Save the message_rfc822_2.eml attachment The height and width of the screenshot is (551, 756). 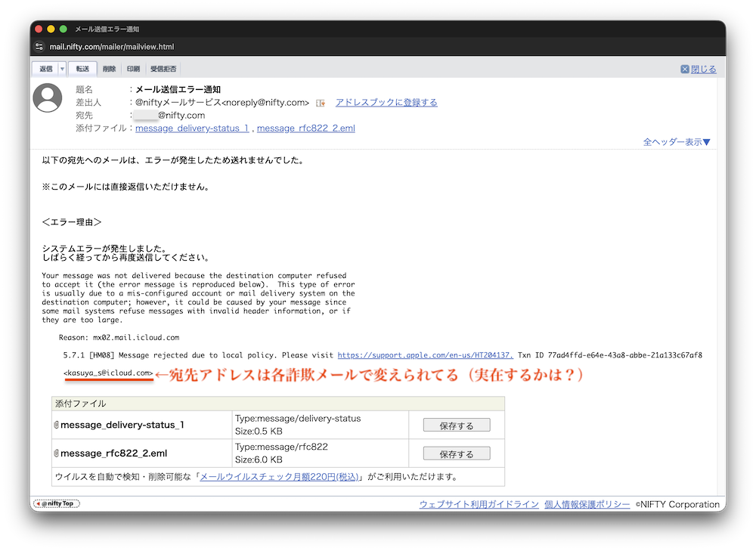[457, 453]
